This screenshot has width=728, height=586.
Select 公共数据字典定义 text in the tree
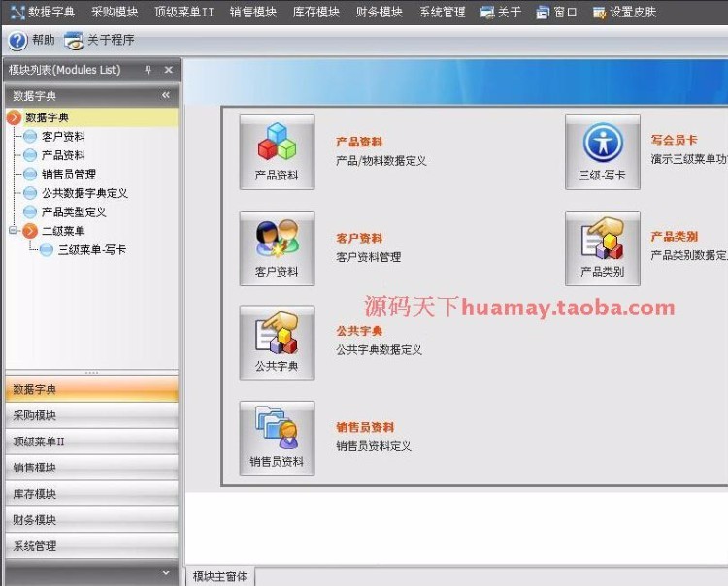click(84, 193)
